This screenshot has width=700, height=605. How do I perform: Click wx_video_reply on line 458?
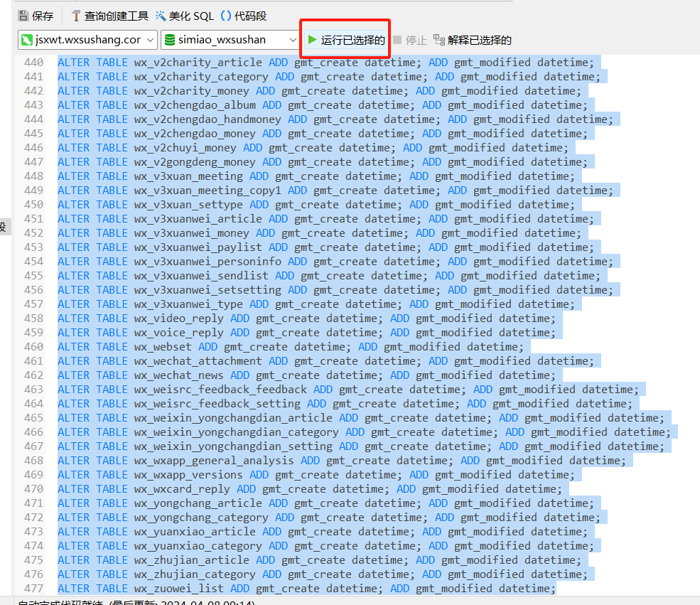[x=179, y=318]
